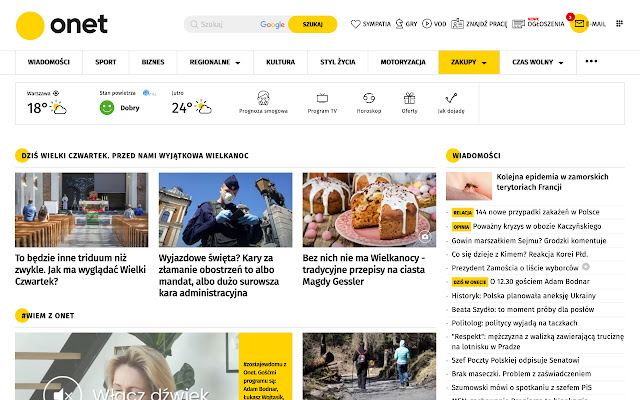Open 'Gowin marszałkiem Sejmu?' news
Screen dimensions: 640x400
point(529,240)
